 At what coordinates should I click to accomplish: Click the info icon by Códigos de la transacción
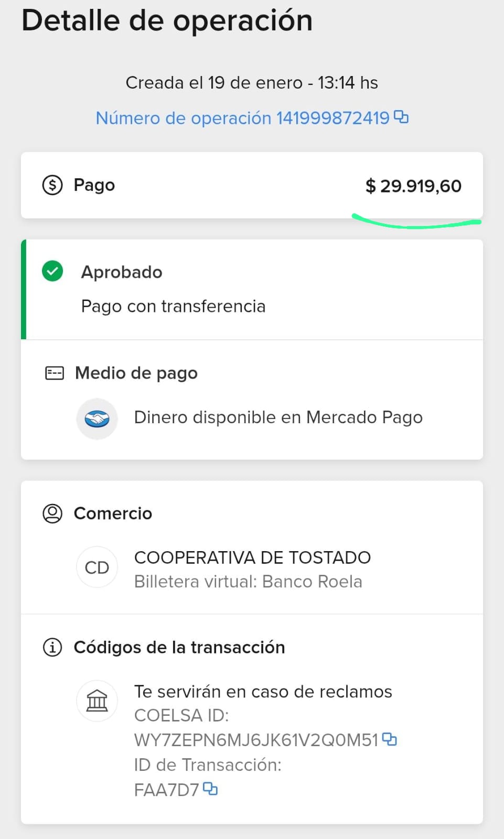click(x=52, y=648)
